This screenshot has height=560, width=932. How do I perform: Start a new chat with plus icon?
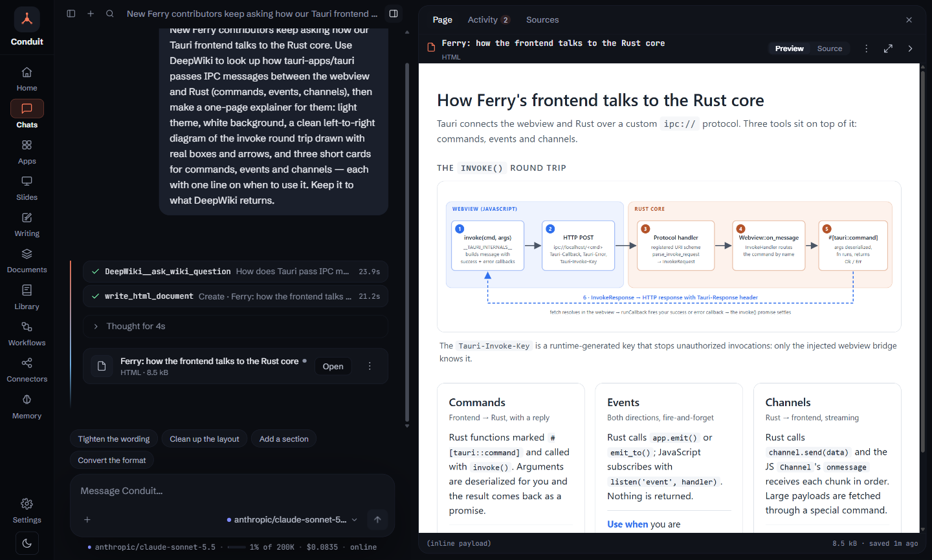91,14
